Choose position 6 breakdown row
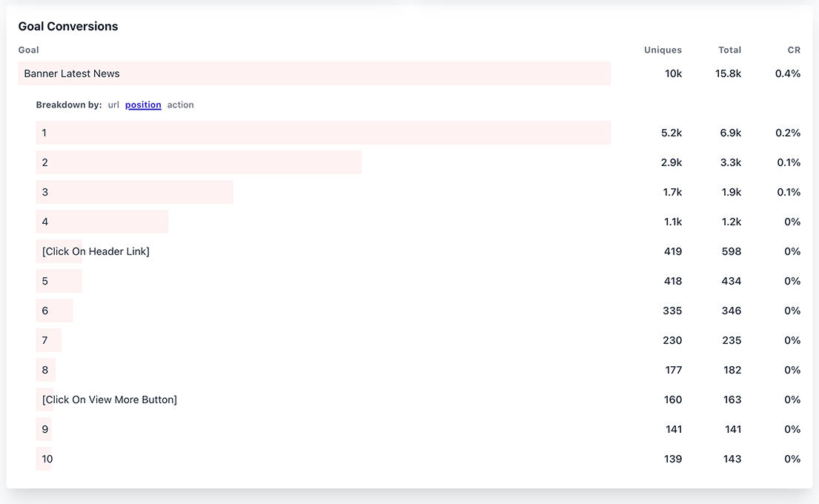This screenshot has width=819, height=504. point(45,311)
